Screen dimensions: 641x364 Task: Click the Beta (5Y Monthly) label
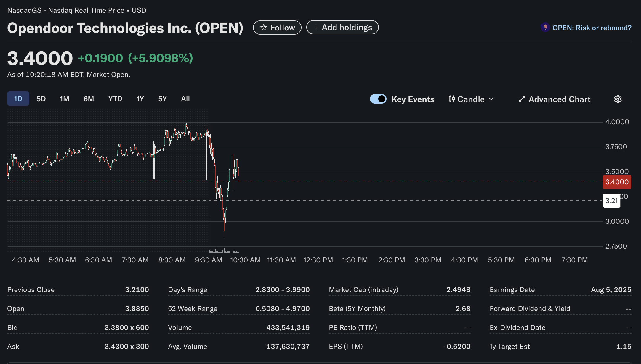click(357, 309)
